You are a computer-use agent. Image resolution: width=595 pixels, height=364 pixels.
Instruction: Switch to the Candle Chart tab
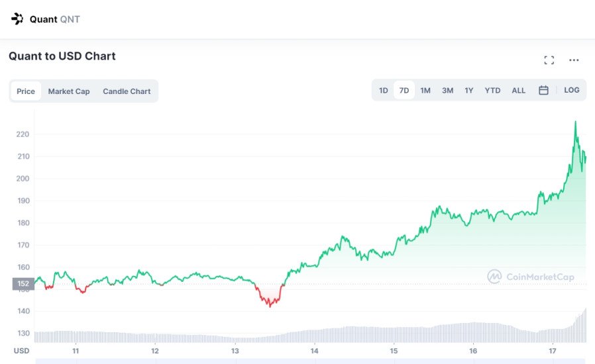click(127, 91)
